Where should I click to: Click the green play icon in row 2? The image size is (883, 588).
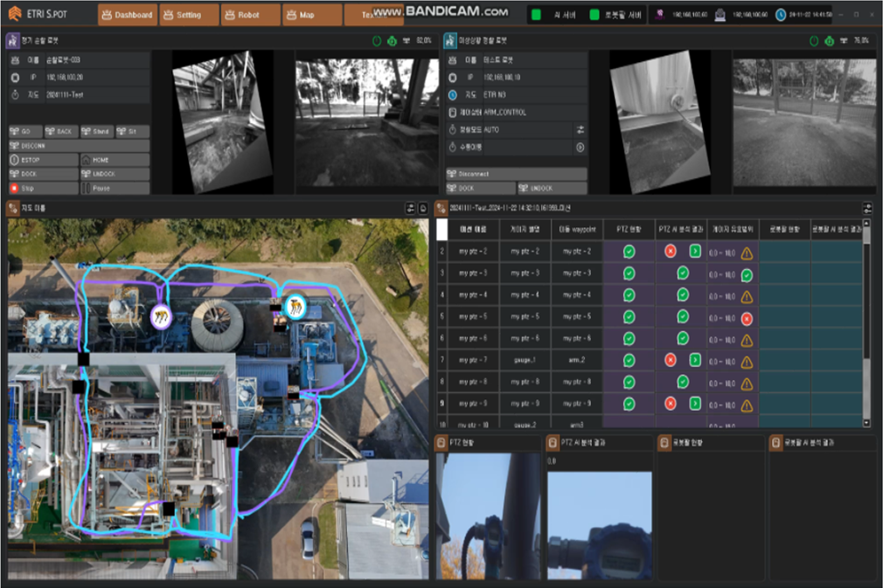click(x=695, y=251)
